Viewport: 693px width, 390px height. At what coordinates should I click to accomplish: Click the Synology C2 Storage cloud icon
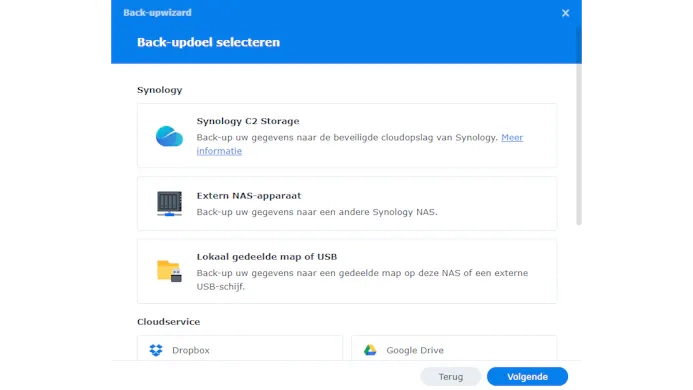click(x=169, y=136)
